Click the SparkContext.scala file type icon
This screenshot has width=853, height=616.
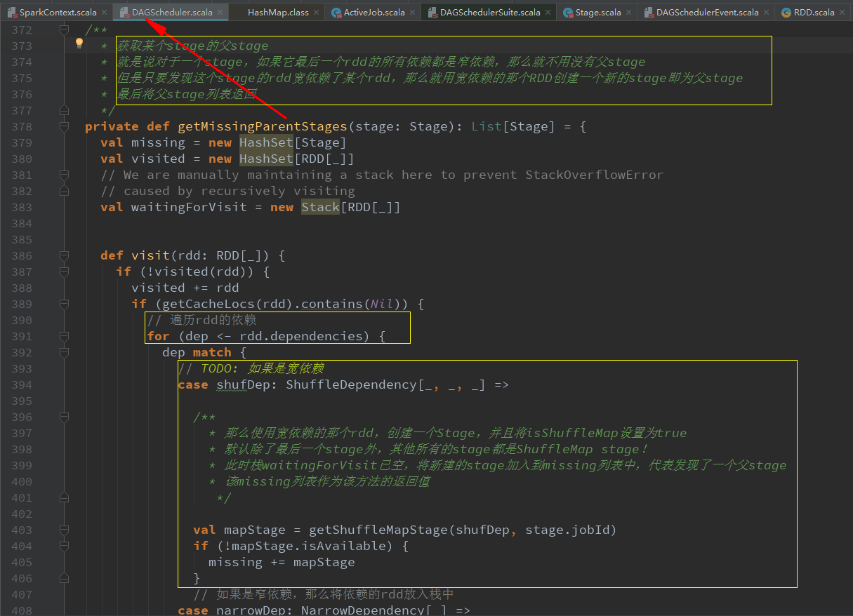[x=11, y=13]
